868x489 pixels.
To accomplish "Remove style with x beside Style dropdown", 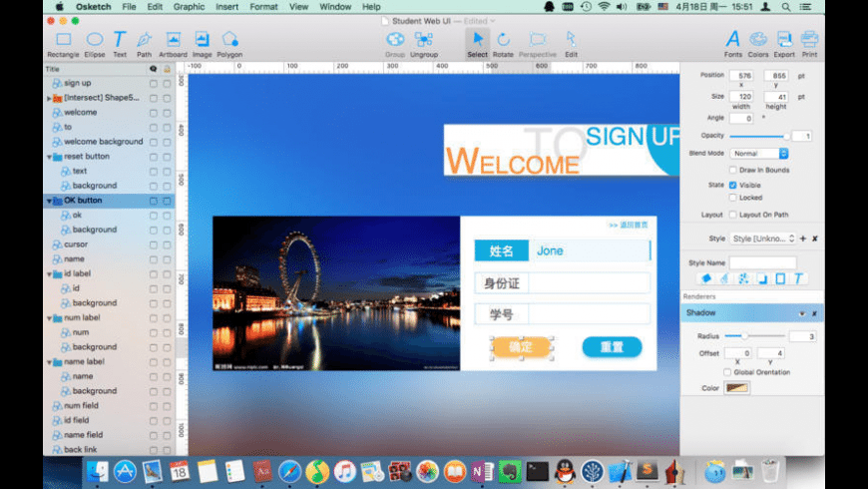I will (x=815, y=239).
